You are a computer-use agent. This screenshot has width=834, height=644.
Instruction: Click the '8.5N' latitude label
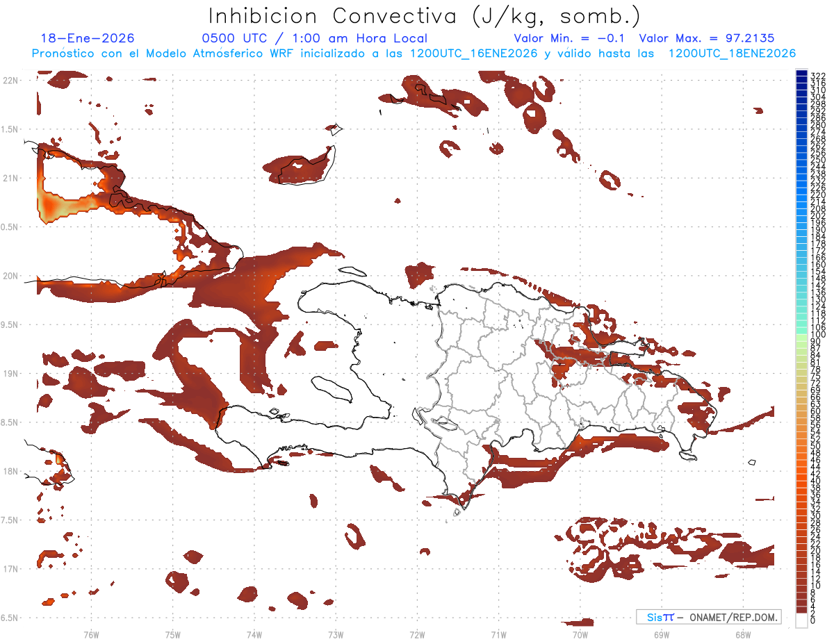click(10, 422)
